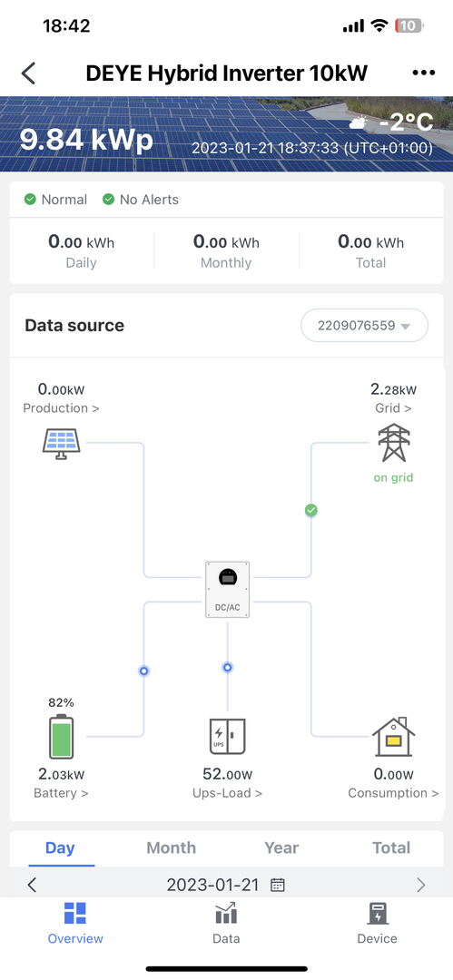
Task: Go back using the top-left arrow
Action: pyautogui.click(x=28, y=73)
